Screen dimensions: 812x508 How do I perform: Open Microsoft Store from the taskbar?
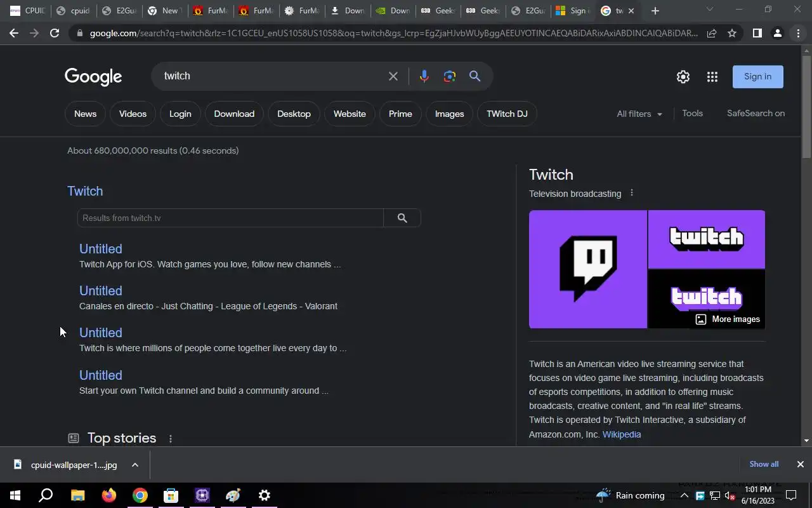click(171, 495)
